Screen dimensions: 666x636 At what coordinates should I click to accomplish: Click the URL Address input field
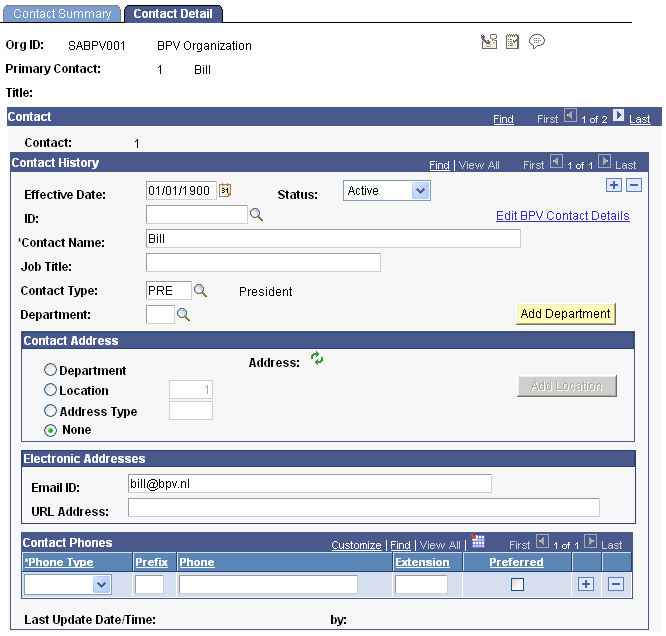coord(364,507)
